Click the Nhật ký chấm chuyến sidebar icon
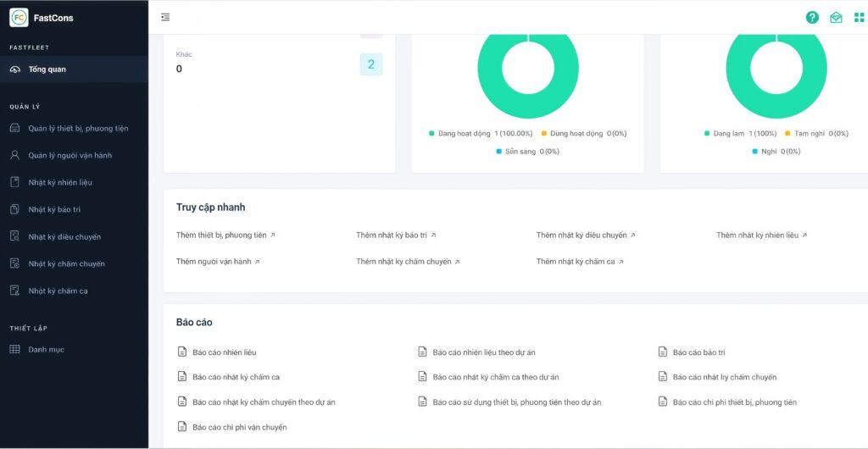This screenshot has width=868, height=449. tap(14, 264)
